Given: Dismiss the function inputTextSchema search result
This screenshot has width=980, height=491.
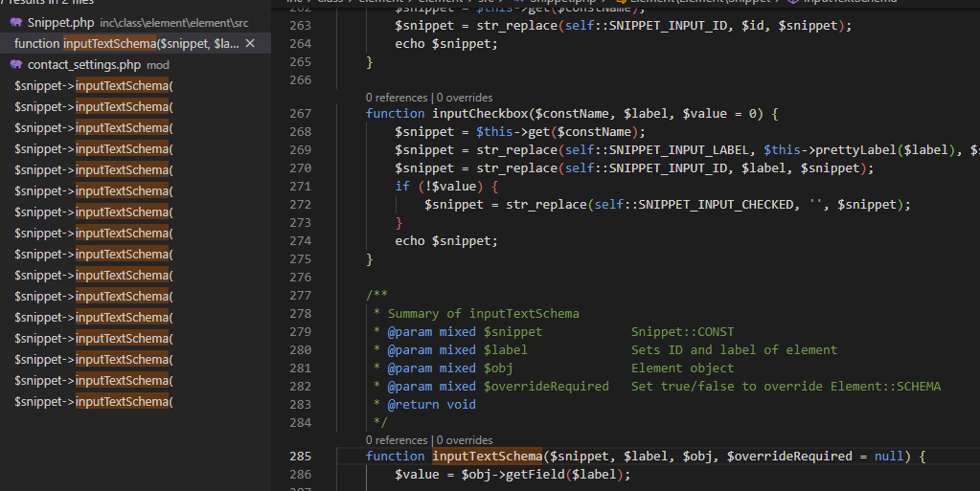Looking at the screenshot, I should pyautogui.click(x=251, y=43).
